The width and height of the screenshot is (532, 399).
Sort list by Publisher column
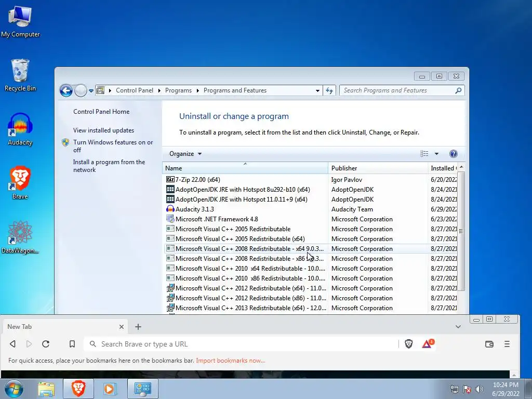(378, 168)
